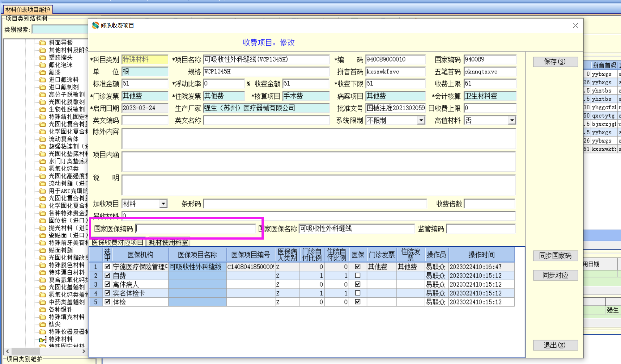
Task: Switch to 耗材使用科室 tab
Action: click(168, 242)
